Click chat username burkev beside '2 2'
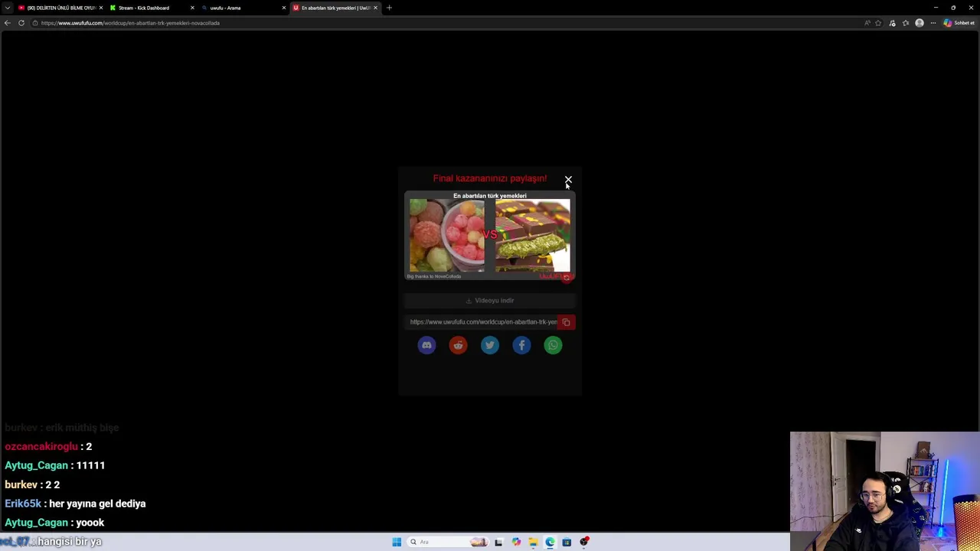 (21, 484)
